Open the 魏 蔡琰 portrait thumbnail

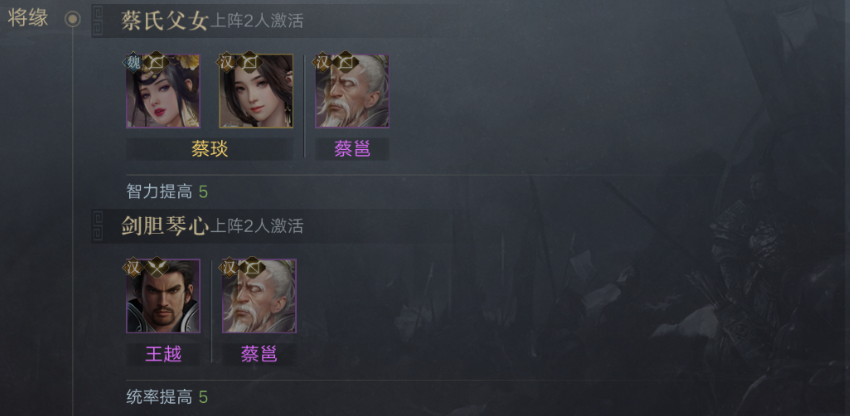click(163, 91)
